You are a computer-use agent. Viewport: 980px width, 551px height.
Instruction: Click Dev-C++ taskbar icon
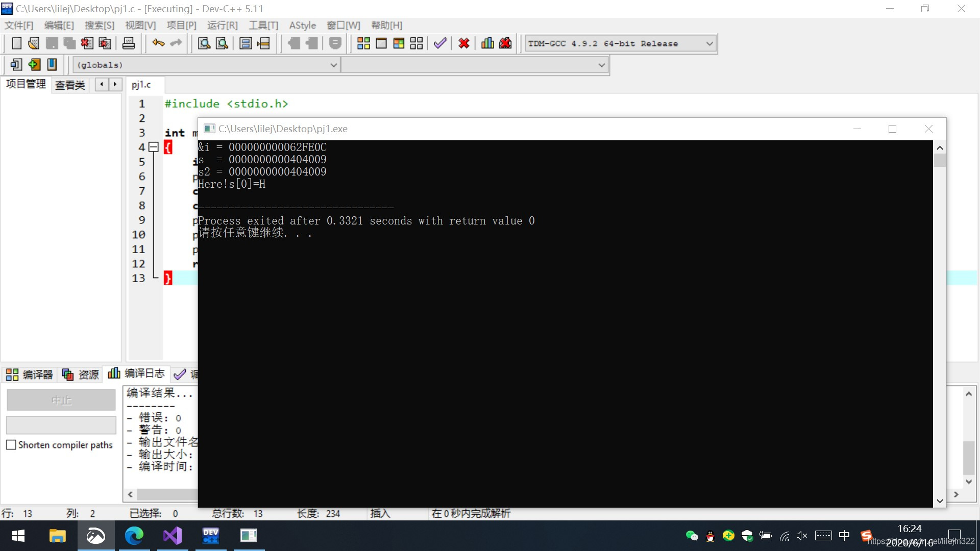click(211, 536)
